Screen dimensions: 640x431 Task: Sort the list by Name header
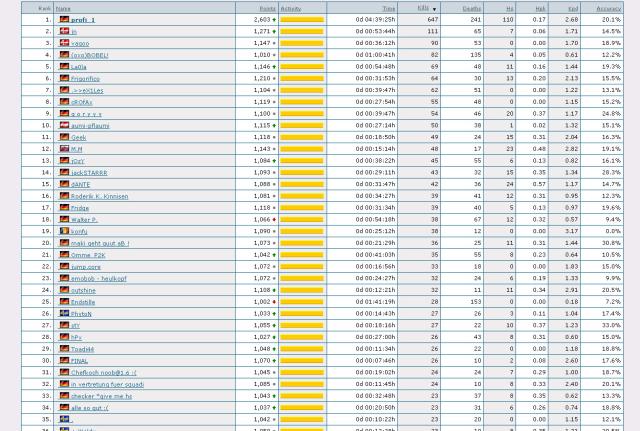pyautogui.click(x=63, y=8)
